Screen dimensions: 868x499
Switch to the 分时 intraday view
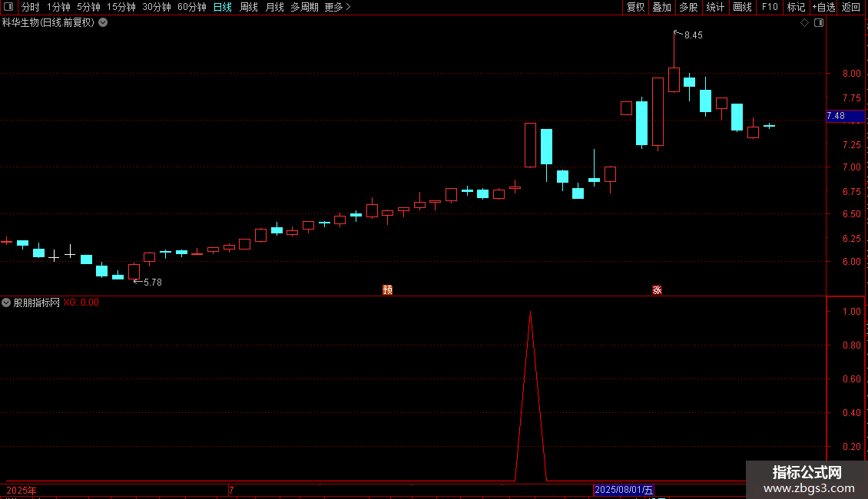31,7
